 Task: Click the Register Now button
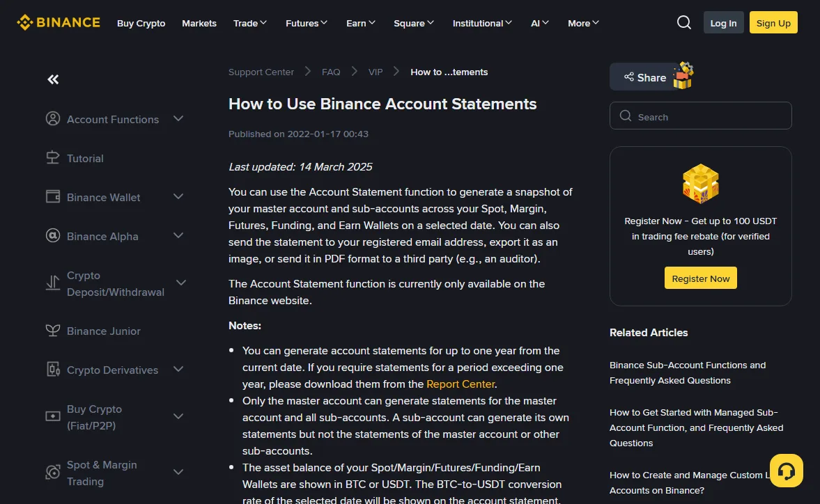click(700, 278)
